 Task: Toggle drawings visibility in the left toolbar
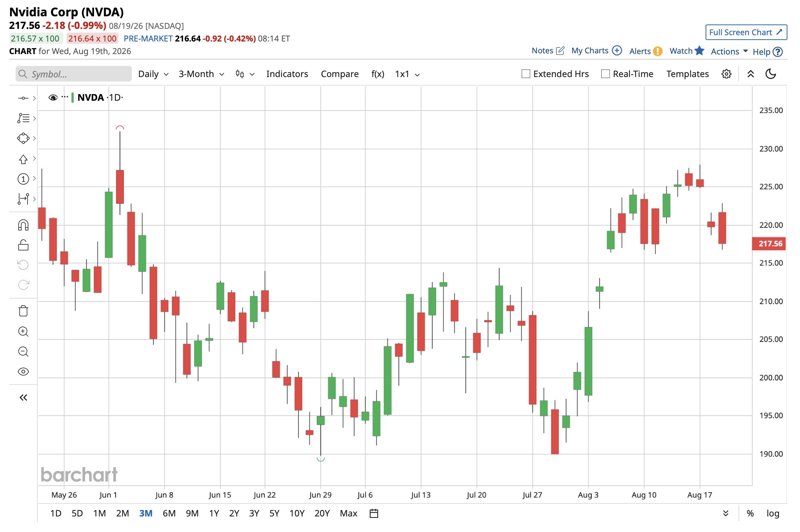click(23, 372)
